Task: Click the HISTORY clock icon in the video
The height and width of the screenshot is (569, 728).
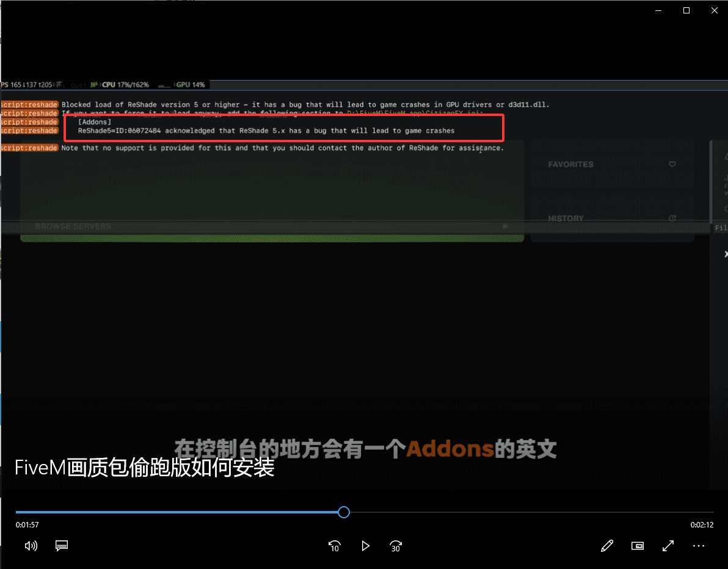Action: click(672, 218)
